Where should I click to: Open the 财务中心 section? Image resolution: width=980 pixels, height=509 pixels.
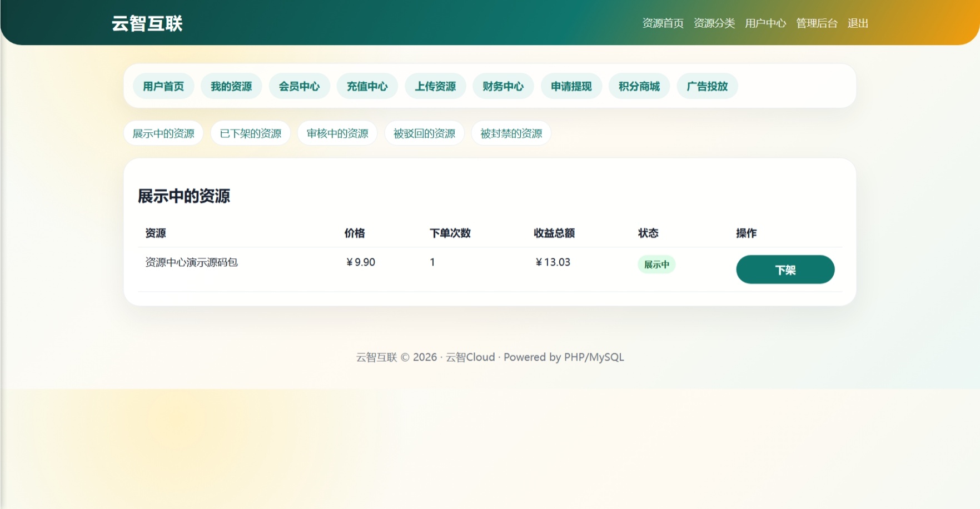click(503, 86)
